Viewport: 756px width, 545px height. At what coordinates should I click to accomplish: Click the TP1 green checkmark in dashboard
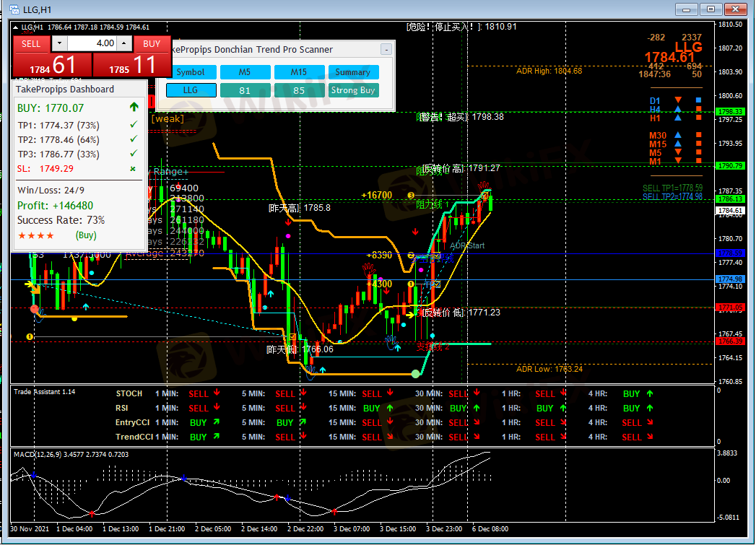(133, 126)
